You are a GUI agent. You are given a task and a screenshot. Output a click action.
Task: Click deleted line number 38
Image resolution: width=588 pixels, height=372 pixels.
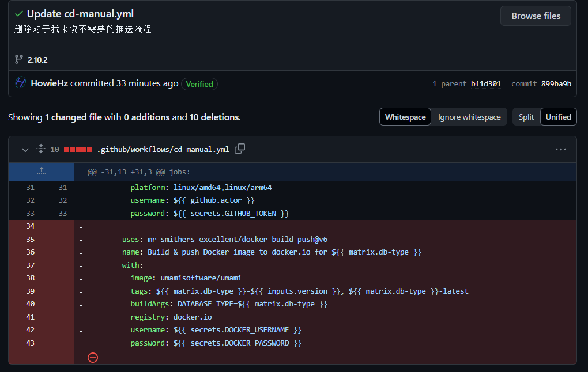point(31,278)
